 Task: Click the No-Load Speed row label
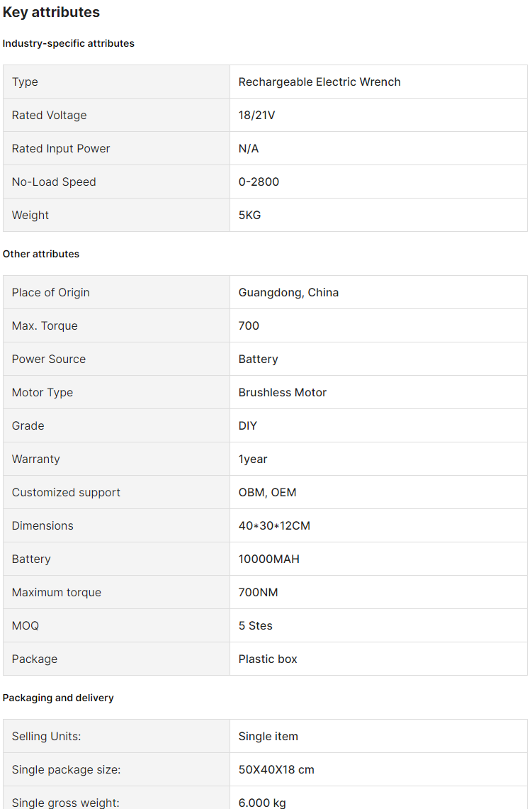(54, 182)
